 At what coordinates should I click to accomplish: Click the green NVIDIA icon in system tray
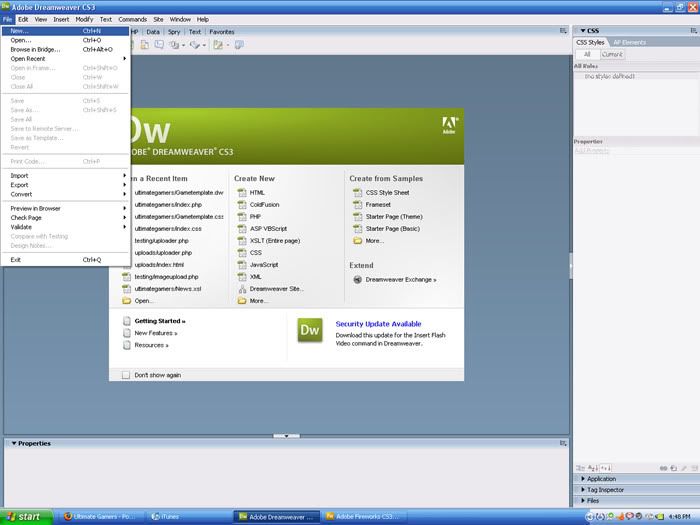[660, 517]
